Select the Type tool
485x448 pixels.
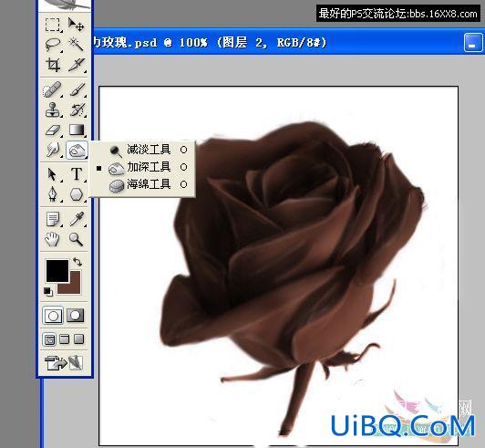(77, 174)
